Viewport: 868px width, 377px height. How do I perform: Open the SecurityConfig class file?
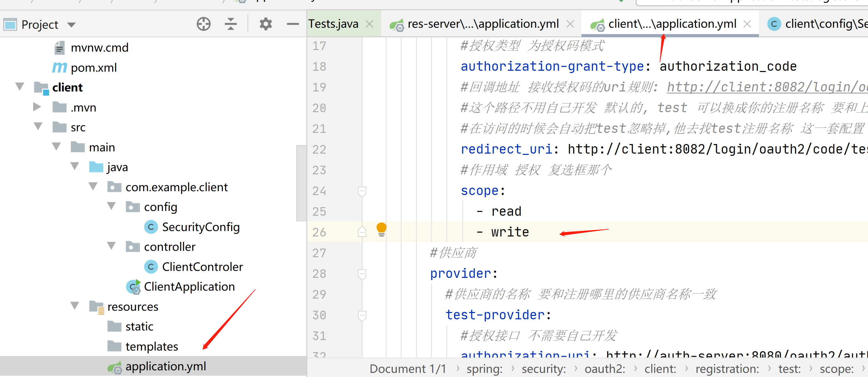tap(201, 227)
